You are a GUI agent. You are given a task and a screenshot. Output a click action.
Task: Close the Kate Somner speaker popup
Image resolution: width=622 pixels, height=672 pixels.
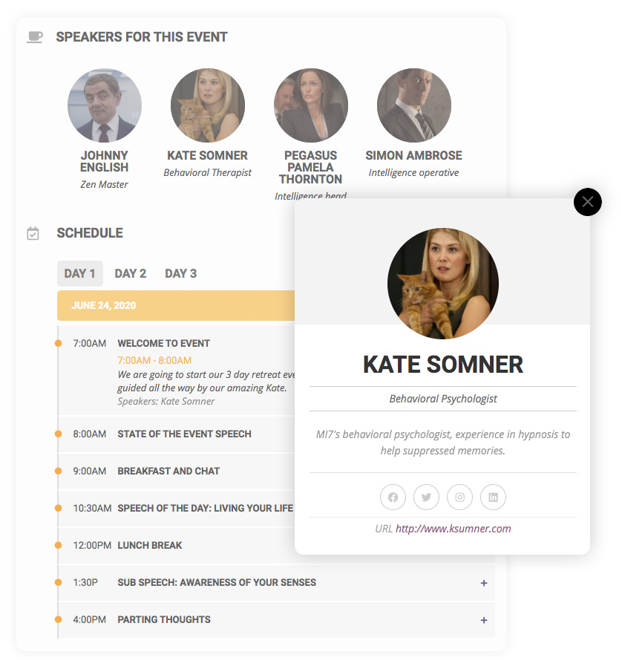587,202
